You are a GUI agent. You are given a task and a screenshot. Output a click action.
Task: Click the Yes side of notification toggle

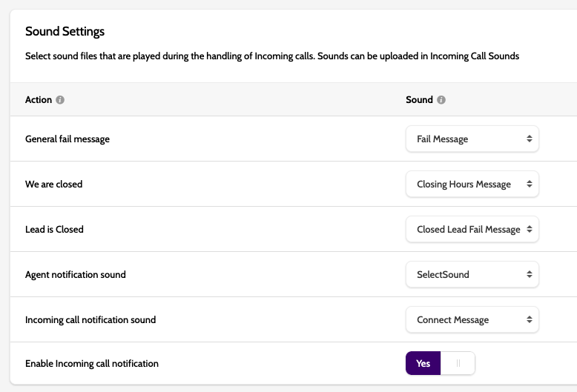coord(423,363)
